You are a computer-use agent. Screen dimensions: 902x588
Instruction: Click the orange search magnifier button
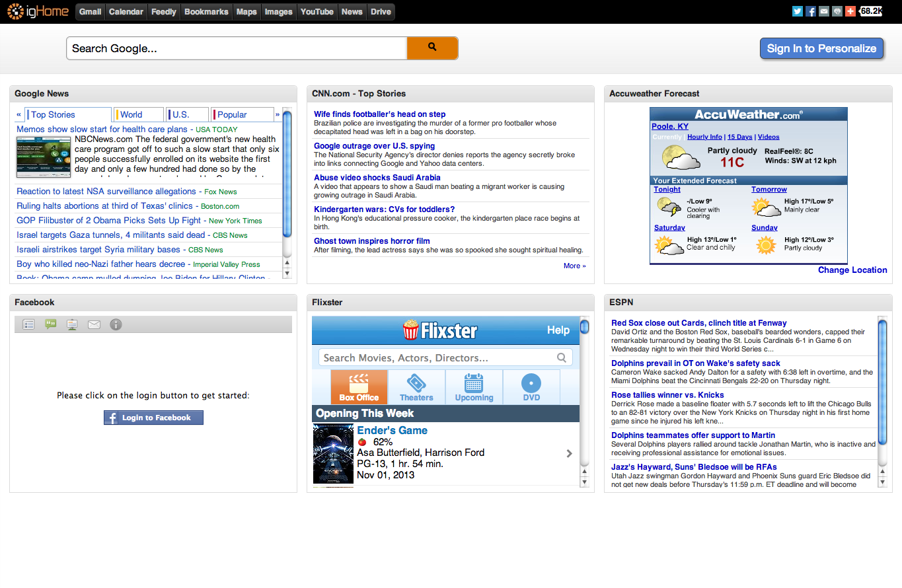tap(432, 48)
